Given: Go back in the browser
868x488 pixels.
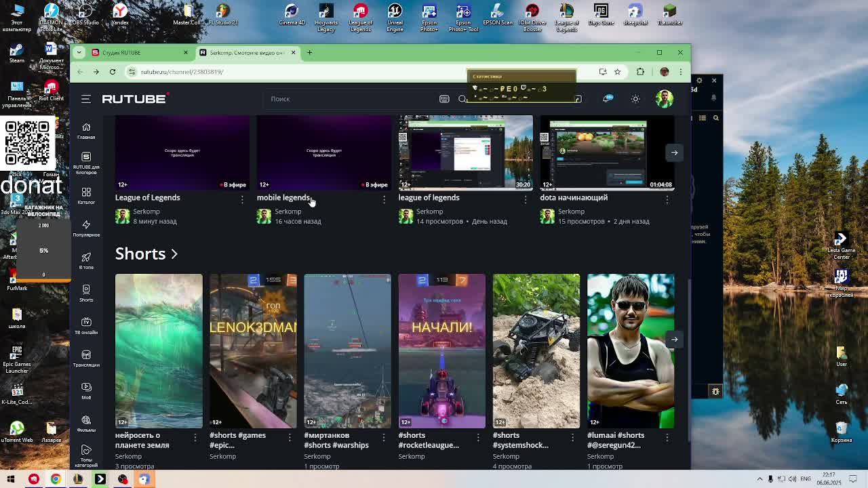Looking at the screenshot, I should click(x=80, y=72).
